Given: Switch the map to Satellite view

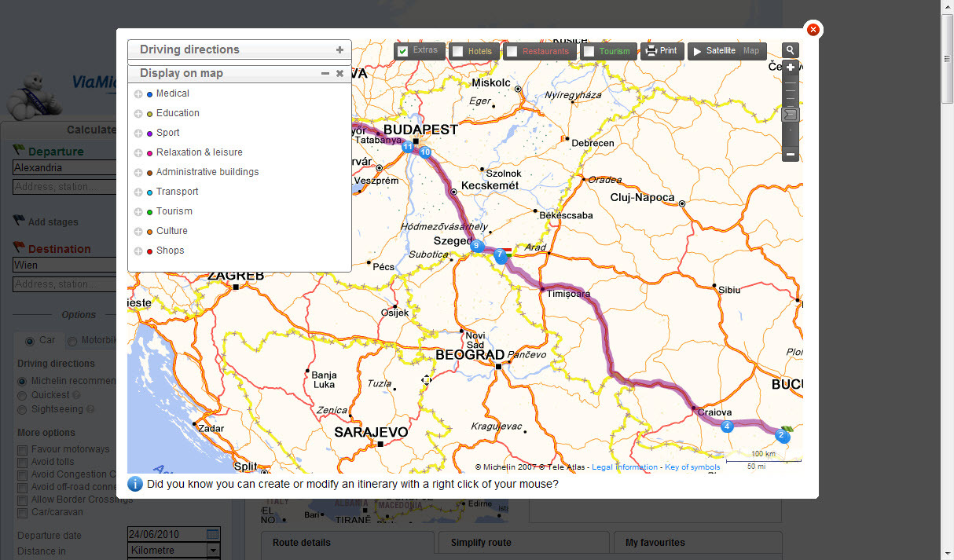Looking at the screenshot, I should click(714, 51).
